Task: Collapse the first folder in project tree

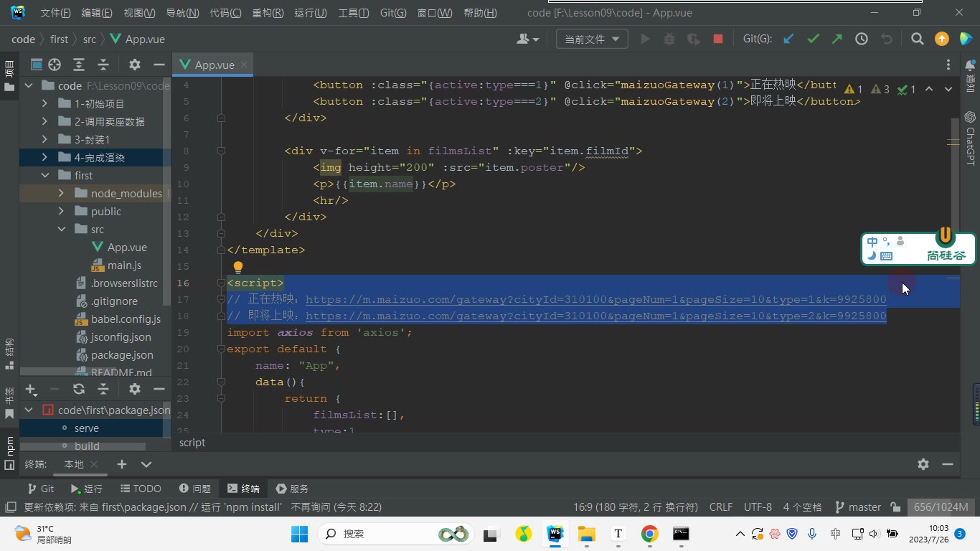Action: coord(44,175)
